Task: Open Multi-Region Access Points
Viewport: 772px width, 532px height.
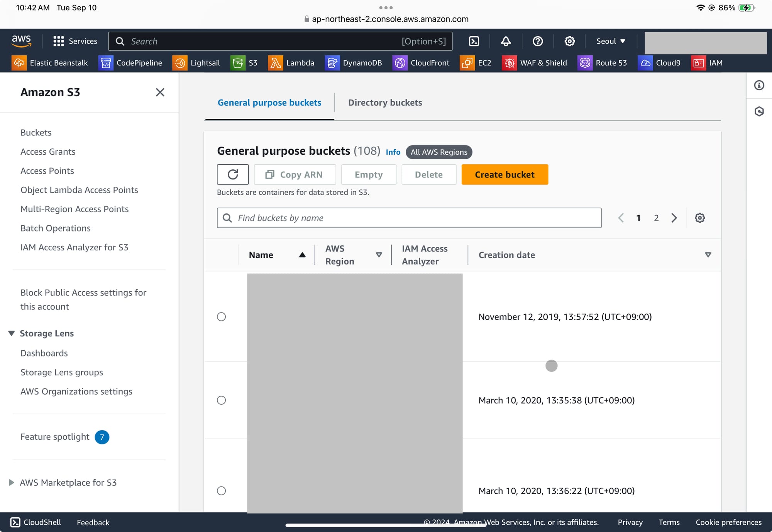Action: coord(74,209)
